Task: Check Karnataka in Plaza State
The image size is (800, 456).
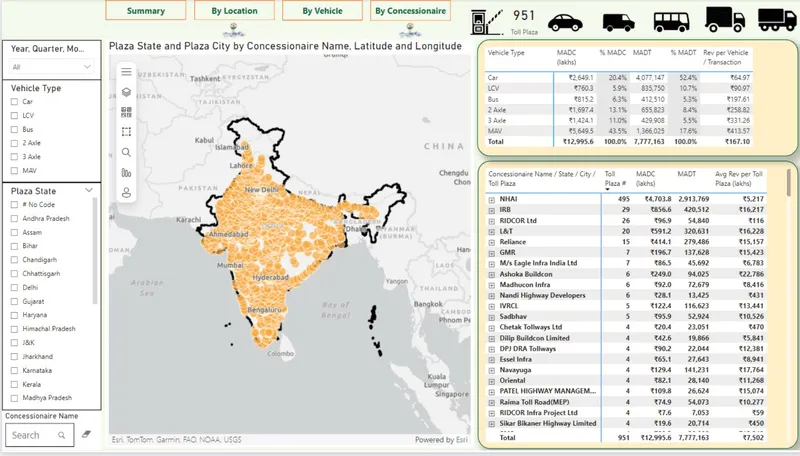Action: pos(14,370)
